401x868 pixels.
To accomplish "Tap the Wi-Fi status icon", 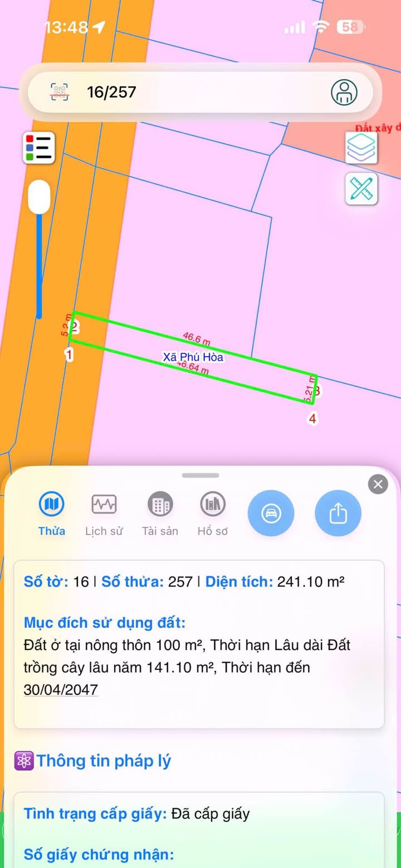I will pyautogui.click(x=321, y=27).
